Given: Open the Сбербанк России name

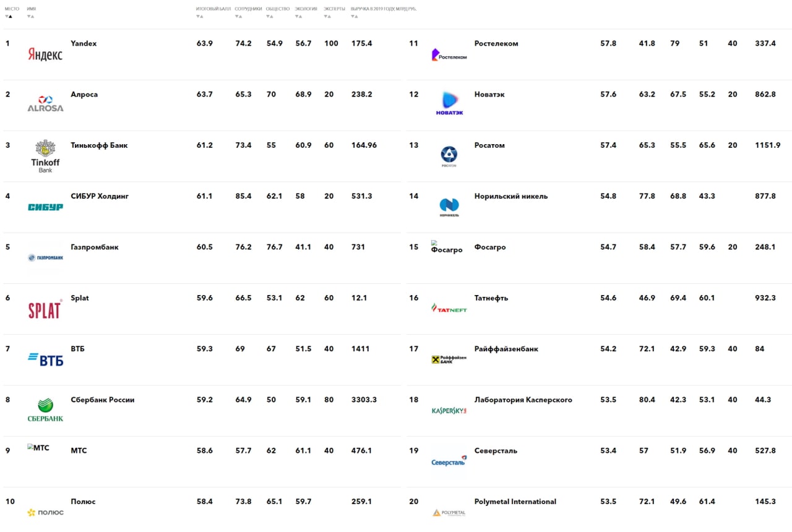Looking at the screenshot, I should tap(103, 400).
